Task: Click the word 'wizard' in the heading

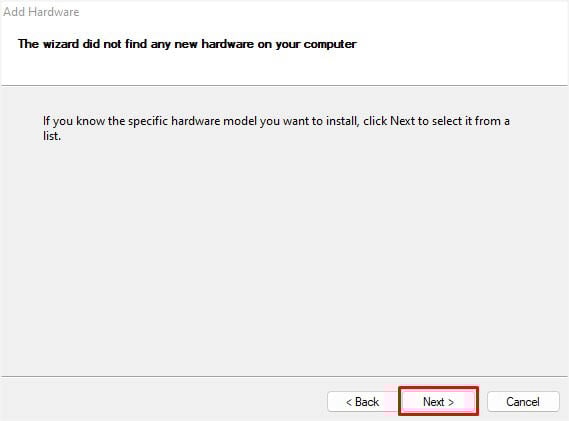Action: (61, 44)
